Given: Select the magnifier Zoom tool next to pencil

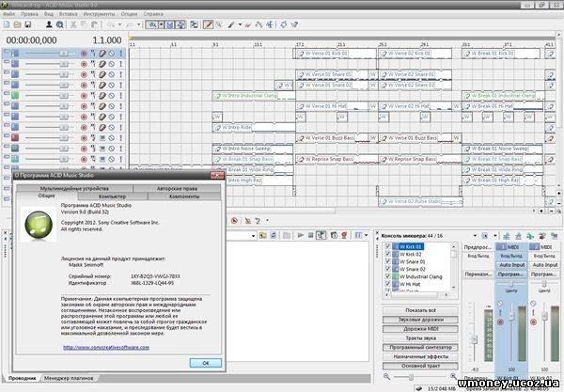Looking at the screenshot, I should [219, 24].
